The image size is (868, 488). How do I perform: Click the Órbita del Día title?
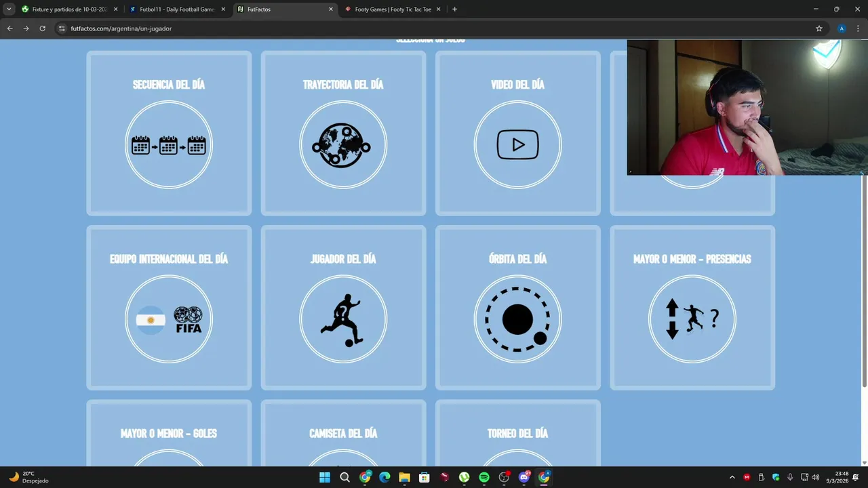(x=517, y=259)
